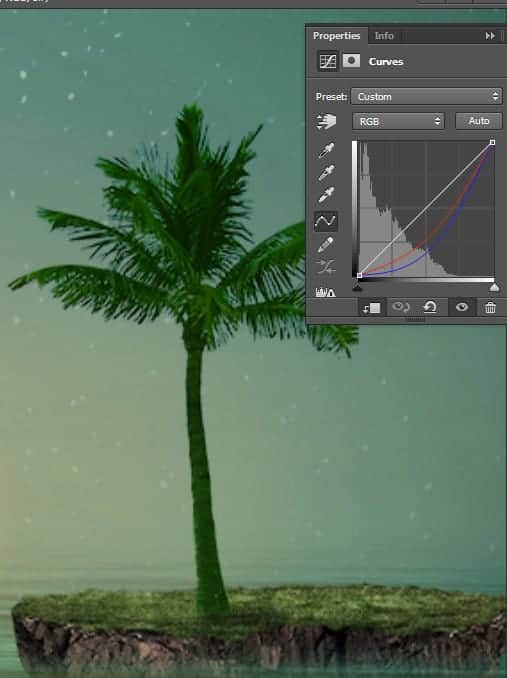Pick the gray point eyedropper
507x678 pixels.
click(x=326, y=173)
